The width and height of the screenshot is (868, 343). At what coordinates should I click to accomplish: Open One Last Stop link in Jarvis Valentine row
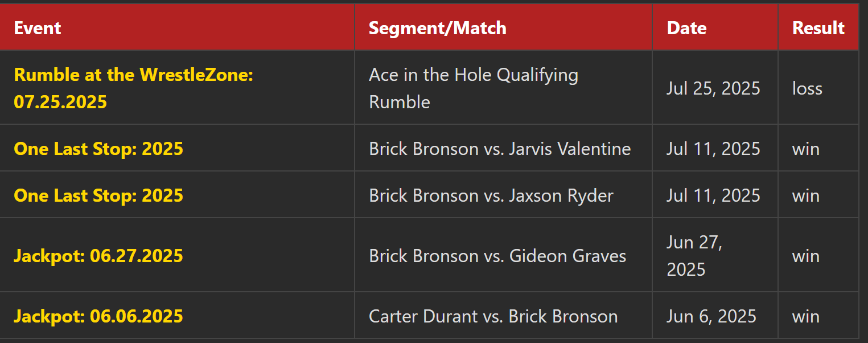[98, 149]
